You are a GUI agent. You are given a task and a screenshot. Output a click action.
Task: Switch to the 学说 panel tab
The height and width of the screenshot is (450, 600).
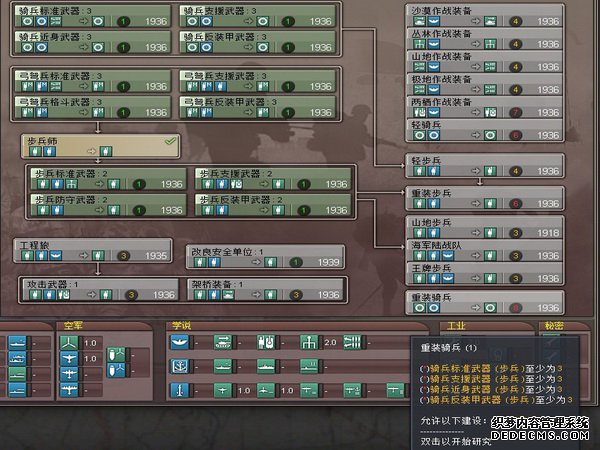181,326
